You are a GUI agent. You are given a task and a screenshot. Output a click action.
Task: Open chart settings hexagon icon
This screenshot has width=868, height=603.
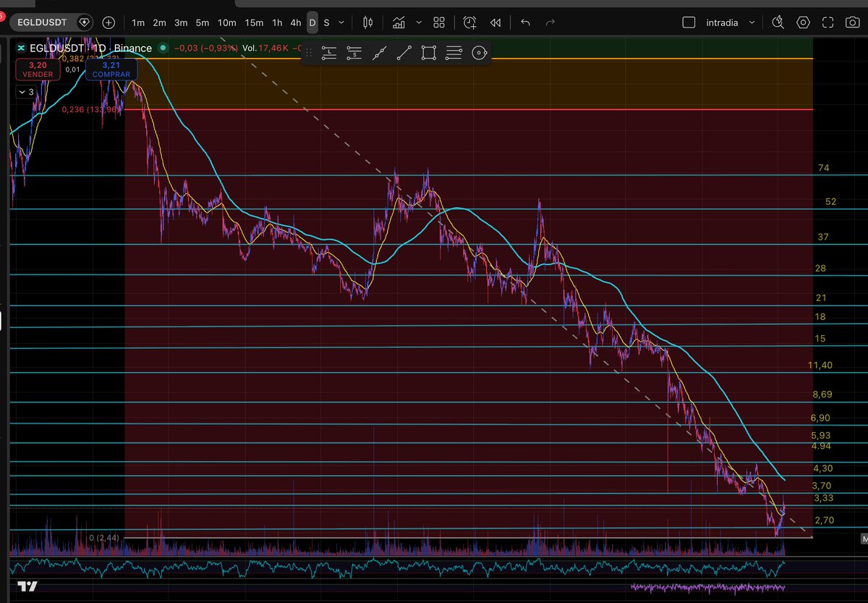click(803, 22)
